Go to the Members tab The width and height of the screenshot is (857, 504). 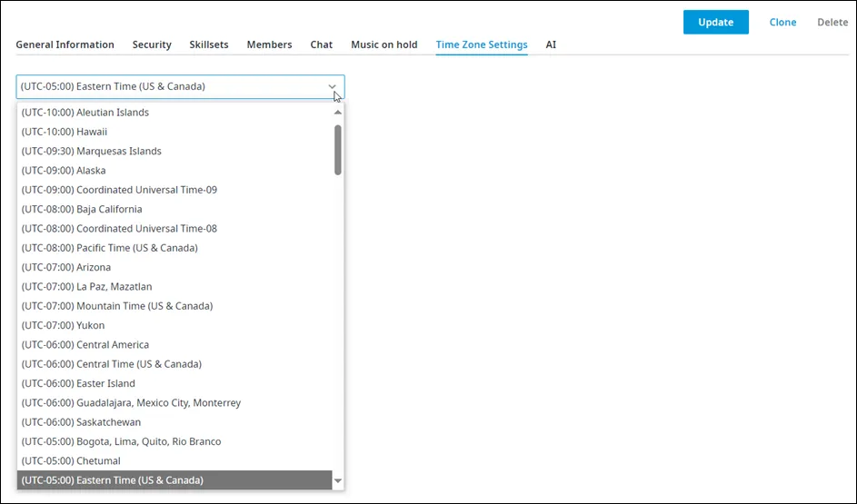click(x=269, y=44)
